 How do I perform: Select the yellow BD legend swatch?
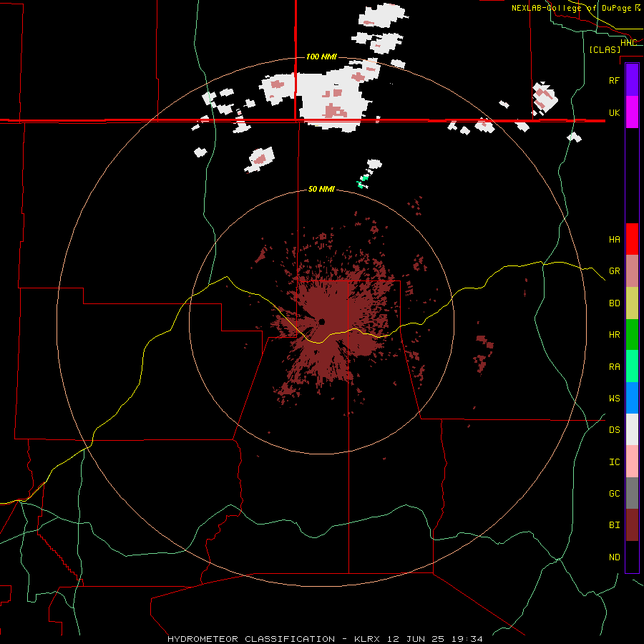click(x=632, y=303)
